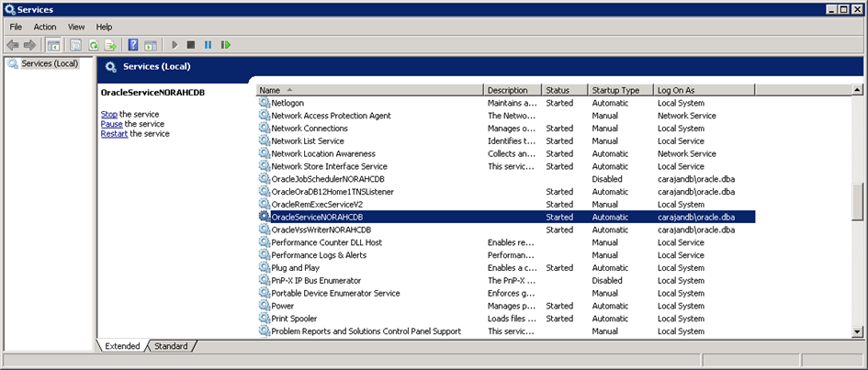868x370 pixels.
Task: Click Disabled startup type of OracleJobSchedulerNORAHCDB
Action: [607, 179]
